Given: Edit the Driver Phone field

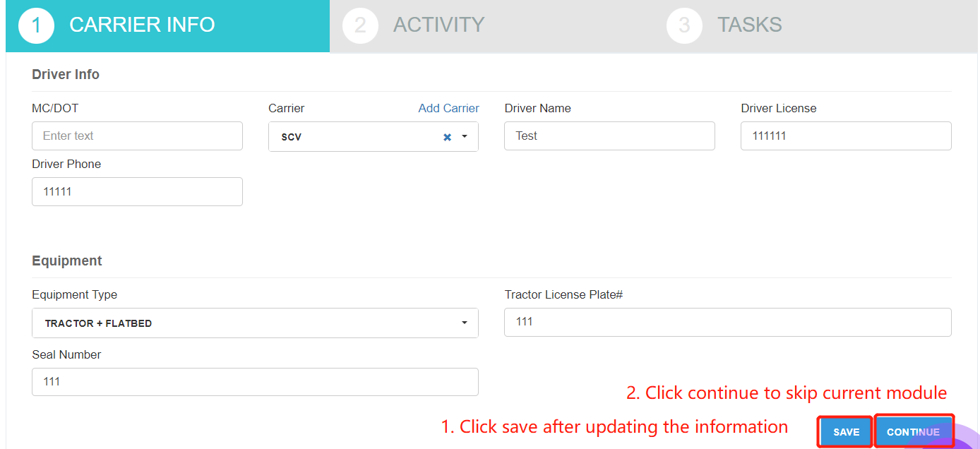Looking at the screenshot, I should point(137,192).
